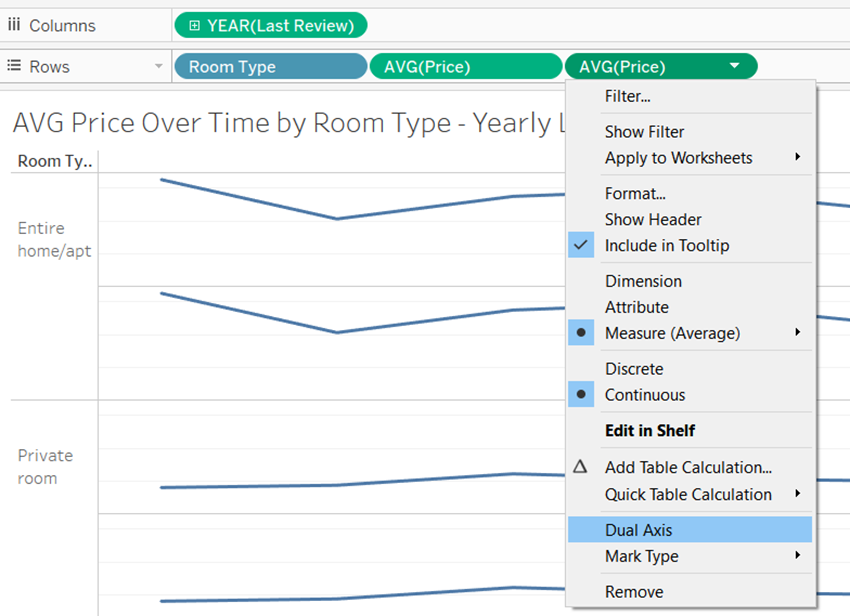Open the second AVG(Price) pill dropdown arrow
Screen dimensions: 850x616
point(735,66)
